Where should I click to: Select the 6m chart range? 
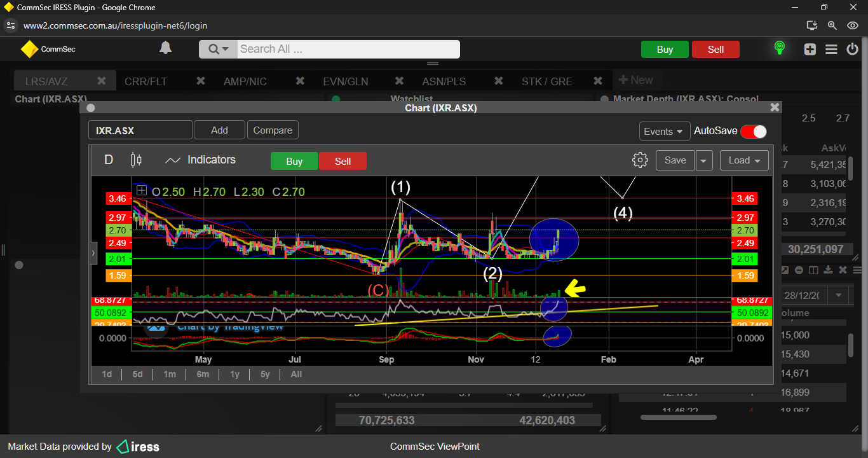click(x=203, y=374)
